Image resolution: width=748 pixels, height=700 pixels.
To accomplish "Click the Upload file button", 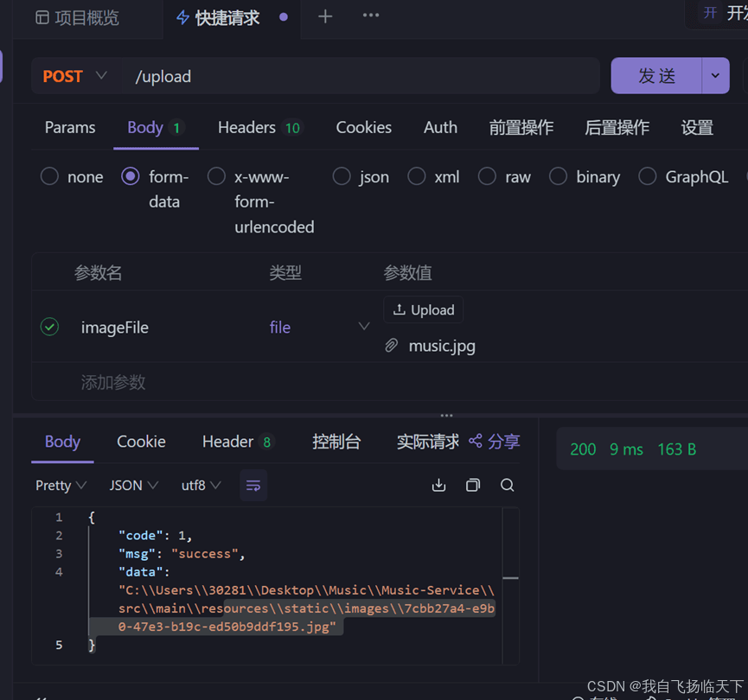I will click(x=424, y=309).
